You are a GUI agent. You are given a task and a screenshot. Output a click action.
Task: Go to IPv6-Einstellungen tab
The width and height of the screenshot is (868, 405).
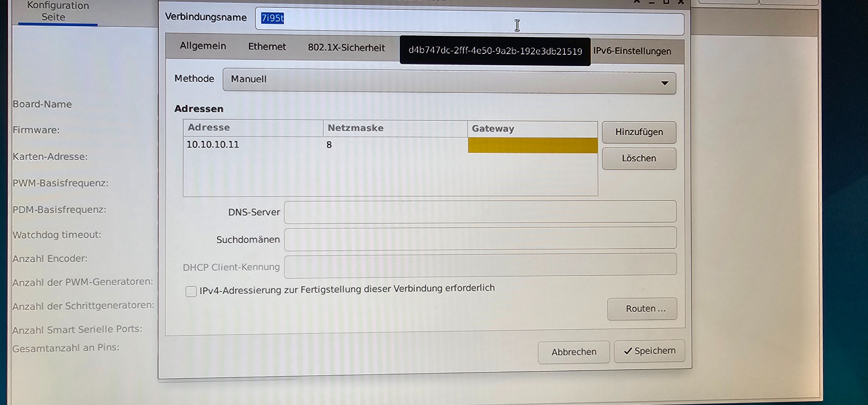click(x=632, y=51)
